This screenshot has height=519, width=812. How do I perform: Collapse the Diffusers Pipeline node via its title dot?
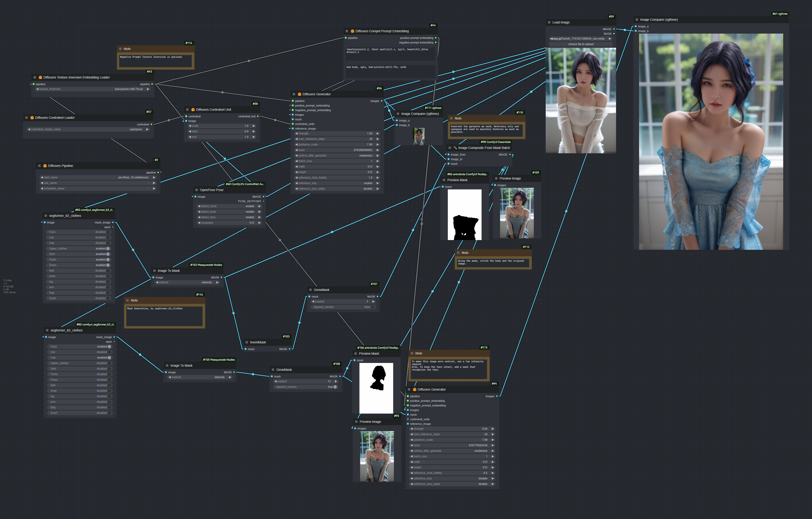pyautogui.click(x=39, y=165)
